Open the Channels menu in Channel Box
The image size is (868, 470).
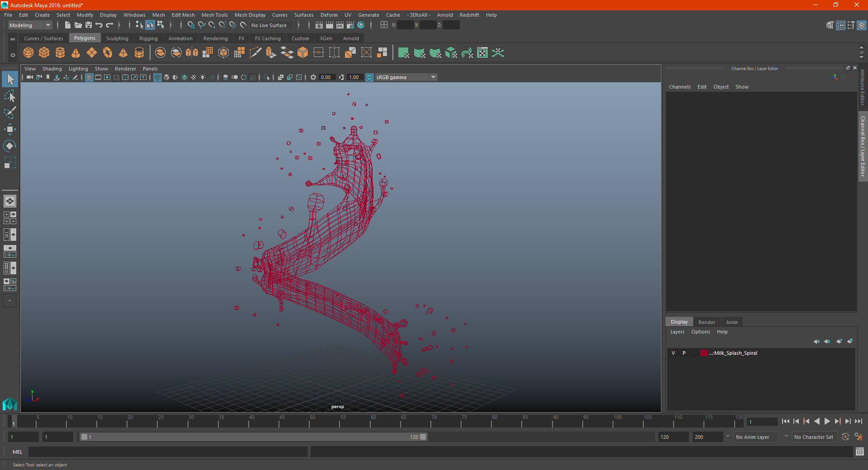pos(679,87)
